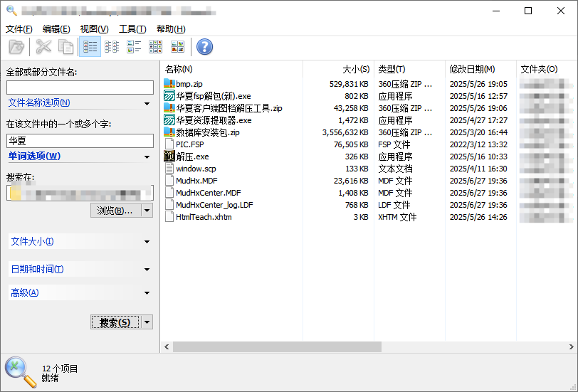Click the MudHxCenter.MDF file icon

(x=169, y=193)
